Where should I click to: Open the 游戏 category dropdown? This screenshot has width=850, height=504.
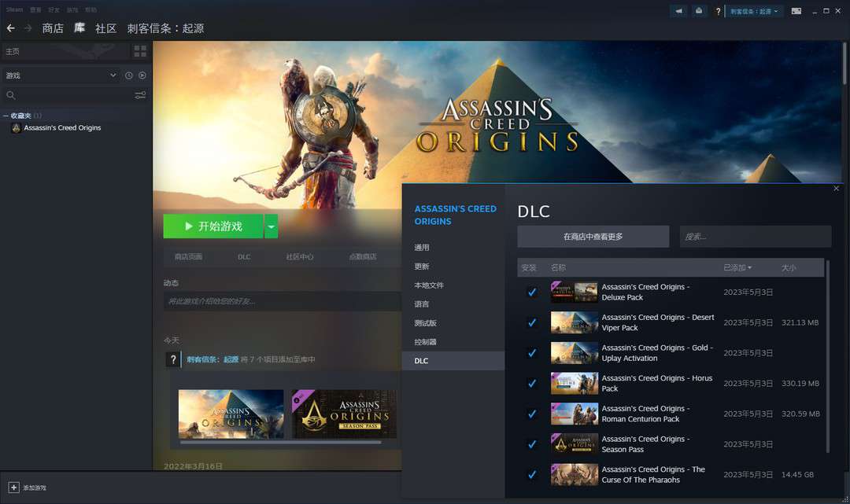click(61, 75)
